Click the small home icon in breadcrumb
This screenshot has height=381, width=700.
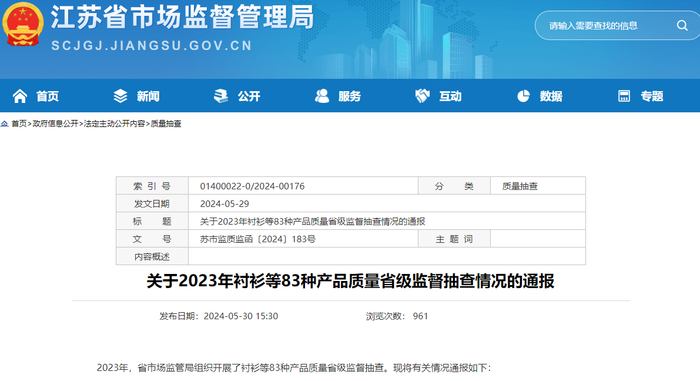point(4,124)
